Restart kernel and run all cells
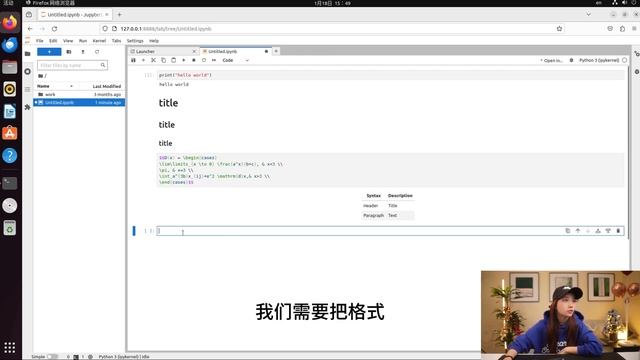The width and height of the screenshot is (640, 360). (x=214, y=60)
